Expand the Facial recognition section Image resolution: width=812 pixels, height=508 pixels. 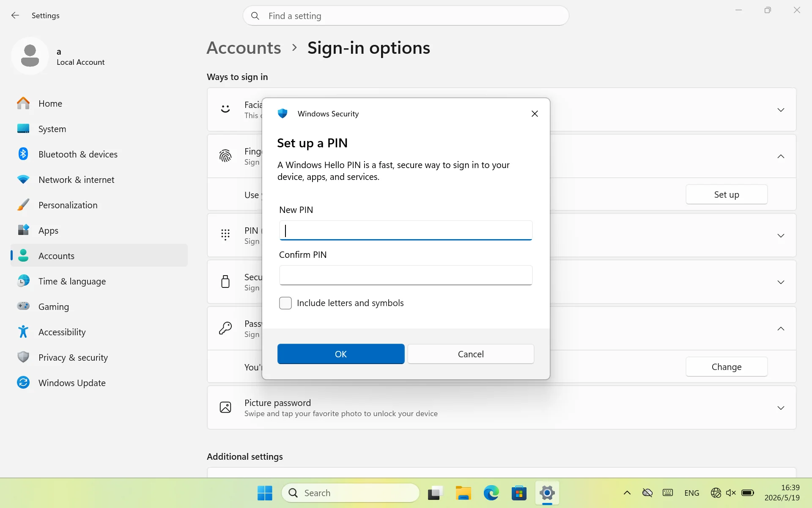[781, 110]
